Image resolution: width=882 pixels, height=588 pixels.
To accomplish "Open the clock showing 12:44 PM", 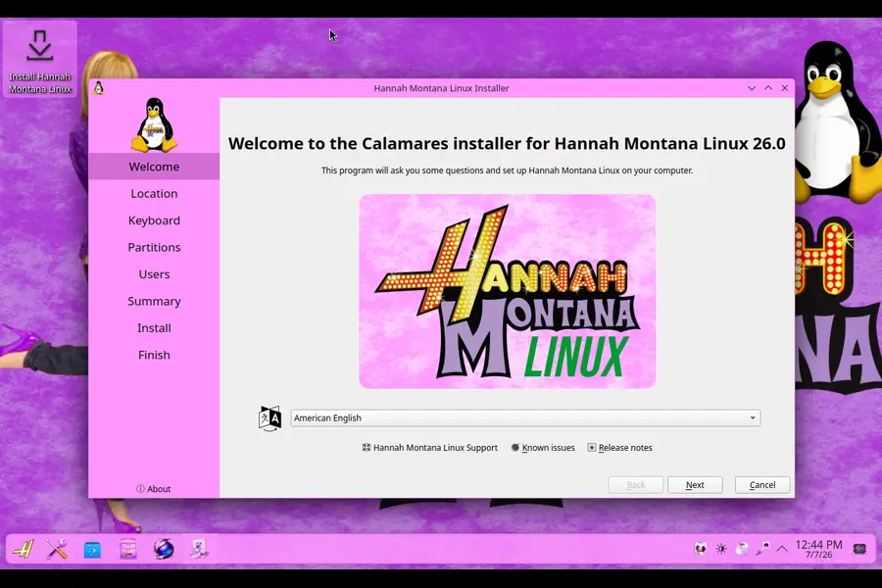I will 818,549.
